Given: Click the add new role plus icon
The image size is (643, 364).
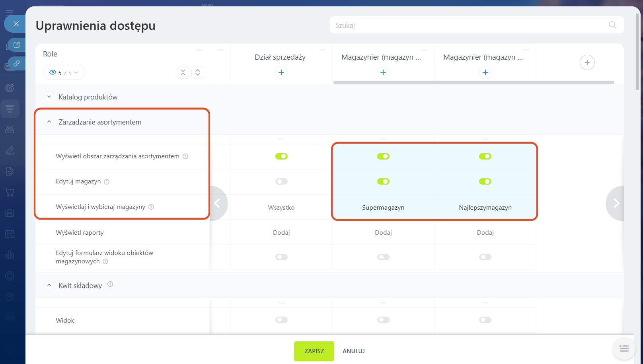Looking at the screenshot, I should 587,62.
